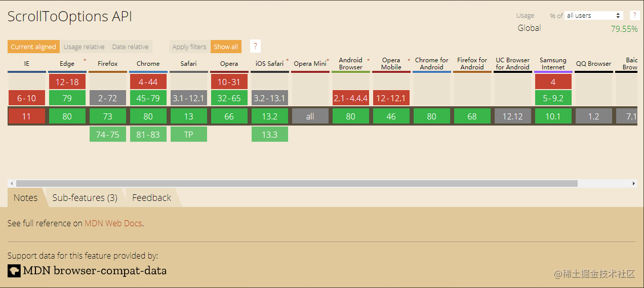Open the Notes tab
This screenshot has width=644, height=288.
coord(25,197)
